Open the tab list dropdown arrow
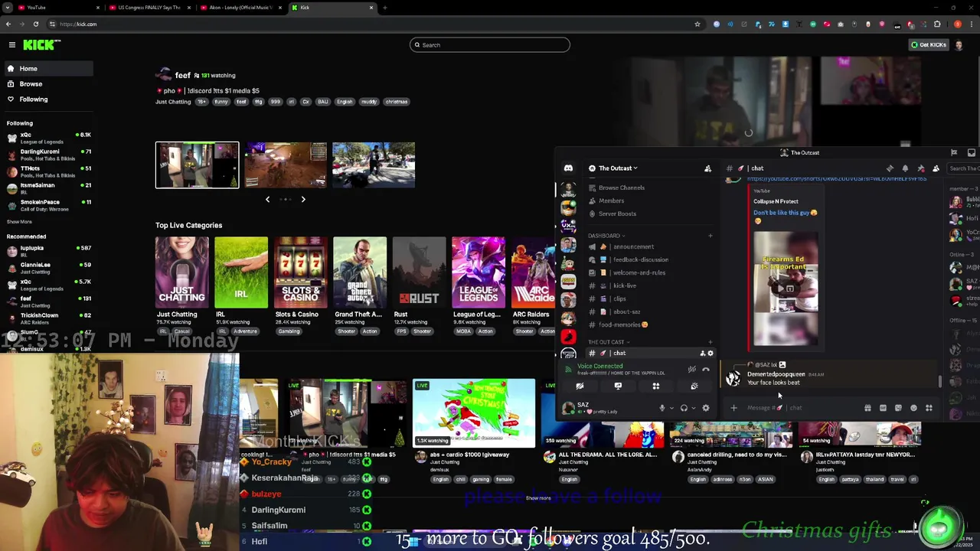 point(8,8)
